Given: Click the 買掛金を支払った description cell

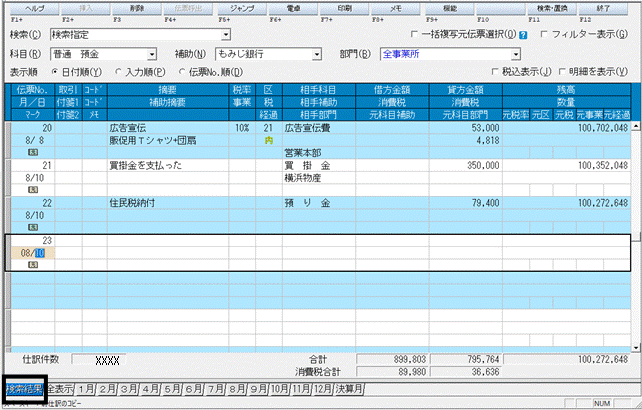Looking at the screenshot, I should 168,165.
